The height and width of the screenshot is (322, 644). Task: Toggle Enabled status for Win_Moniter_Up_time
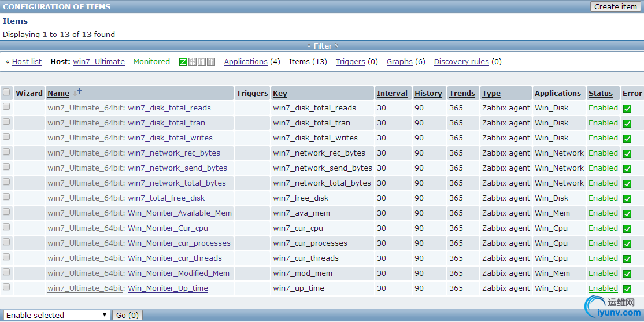[603, 288]
